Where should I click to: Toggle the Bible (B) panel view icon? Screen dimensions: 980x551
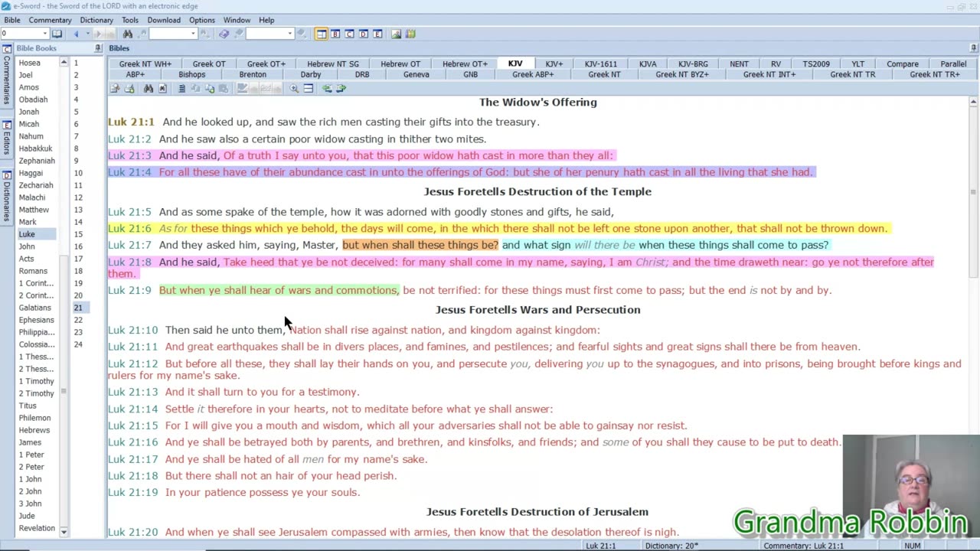(335, 34)
